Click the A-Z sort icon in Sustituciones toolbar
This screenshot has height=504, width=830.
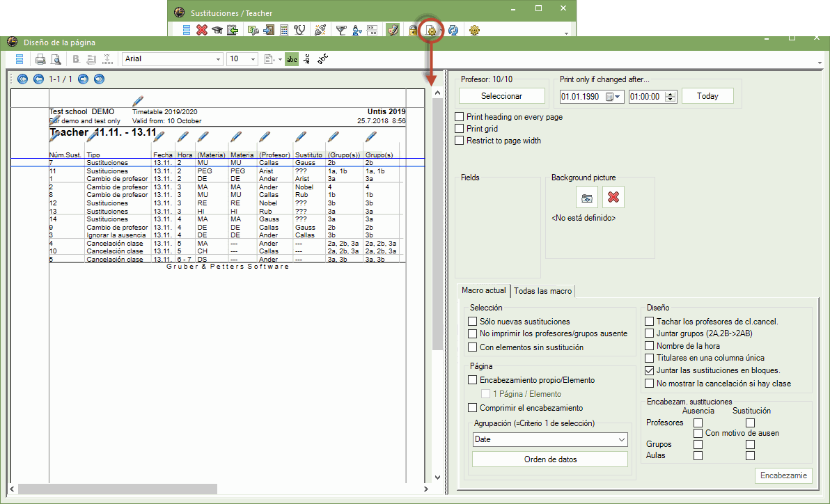(357, 30)
